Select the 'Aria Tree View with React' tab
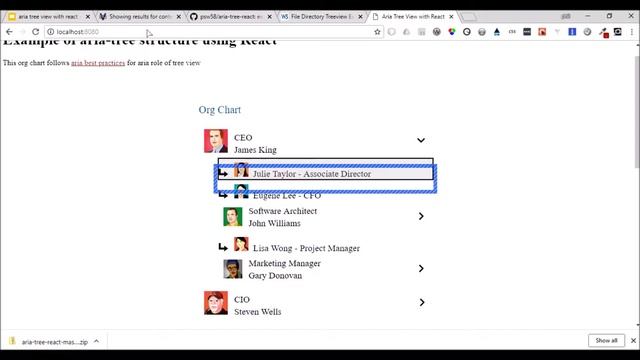640x360 pixels. point(413,17)
